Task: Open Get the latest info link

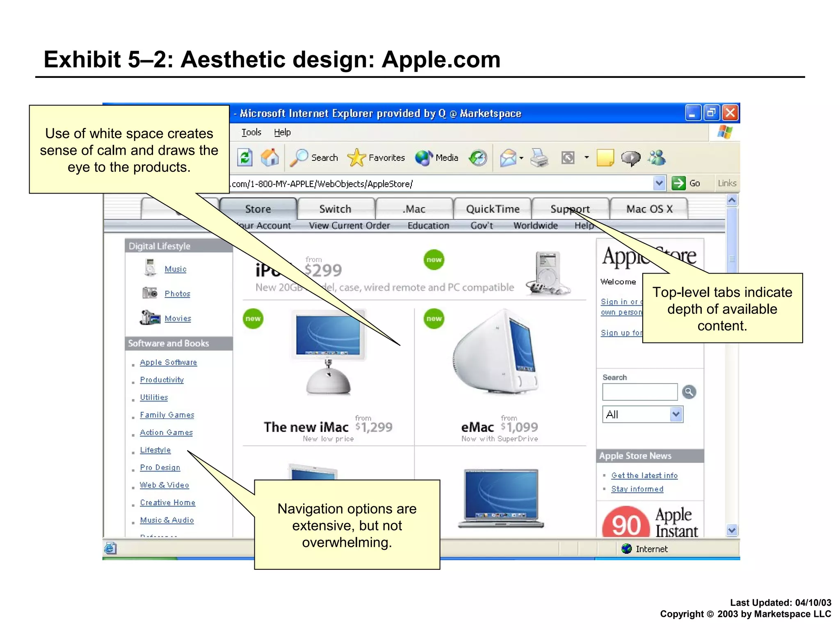Action: coord(644,475)
